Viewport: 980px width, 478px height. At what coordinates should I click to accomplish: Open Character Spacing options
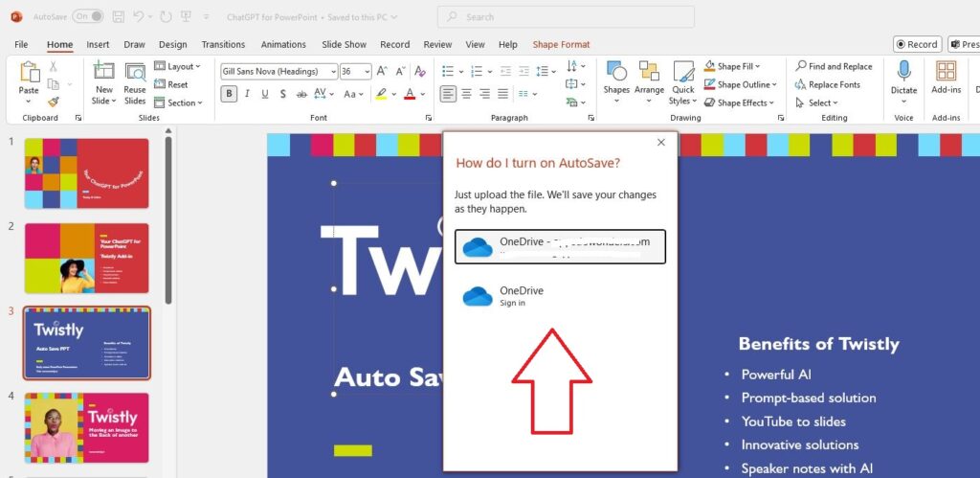tap(323, 94)
